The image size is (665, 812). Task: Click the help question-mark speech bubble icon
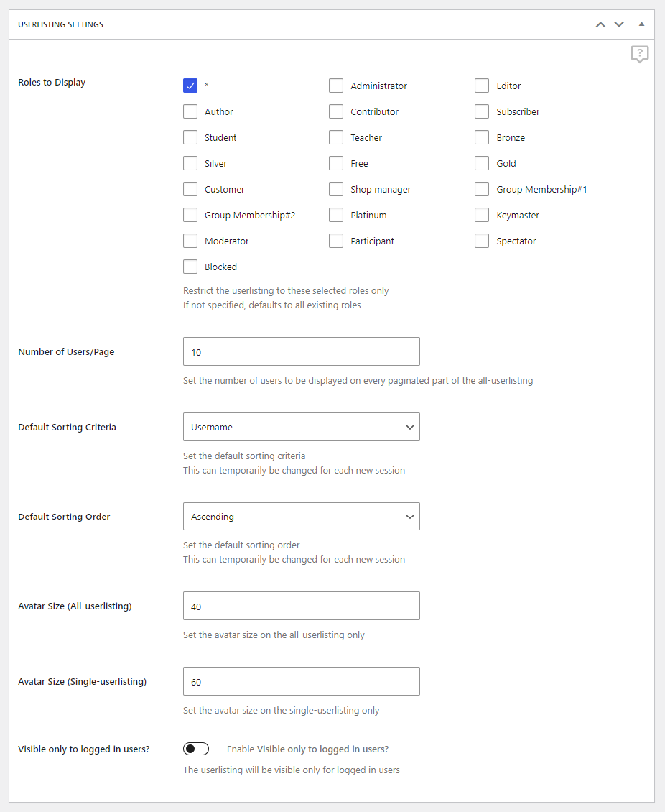[x=639, y=54]
